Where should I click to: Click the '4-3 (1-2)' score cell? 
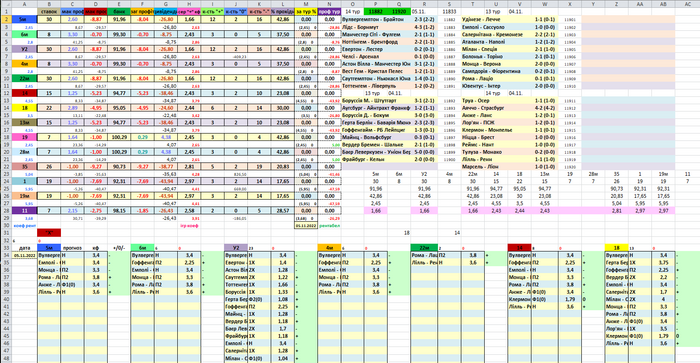pos(424,27)
